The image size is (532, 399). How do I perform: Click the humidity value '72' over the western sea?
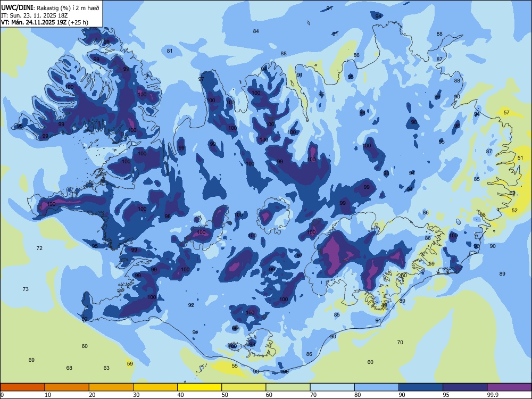tap(39, 248)
